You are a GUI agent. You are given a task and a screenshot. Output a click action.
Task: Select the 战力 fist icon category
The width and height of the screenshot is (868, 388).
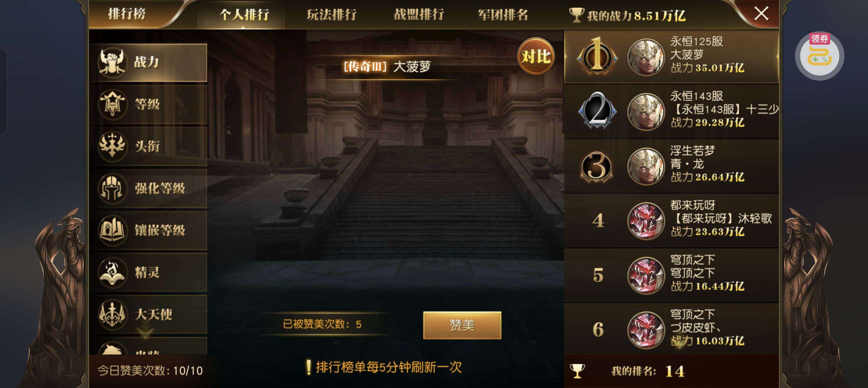pos(148,63)
